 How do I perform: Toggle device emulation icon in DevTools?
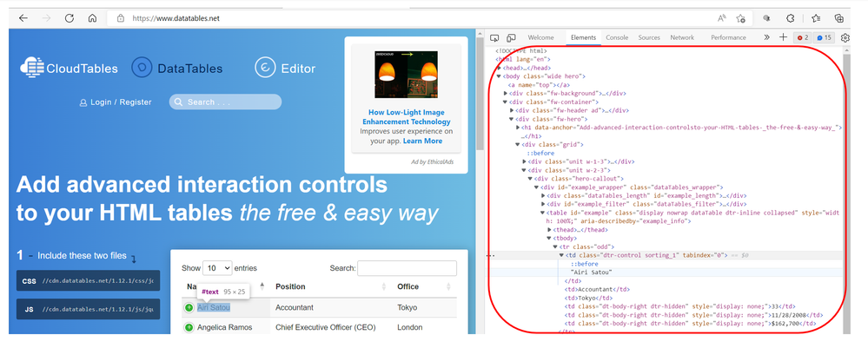[x=512, y=37]
